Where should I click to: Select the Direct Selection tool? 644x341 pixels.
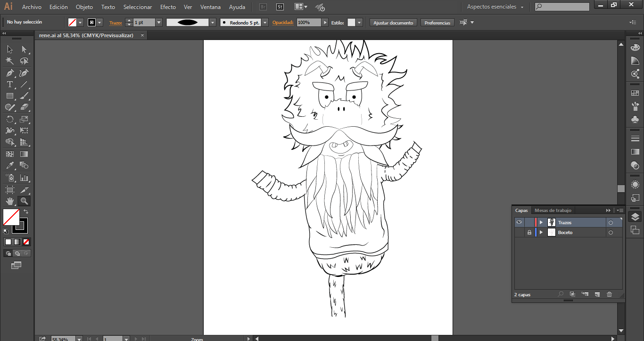point(24,49)
